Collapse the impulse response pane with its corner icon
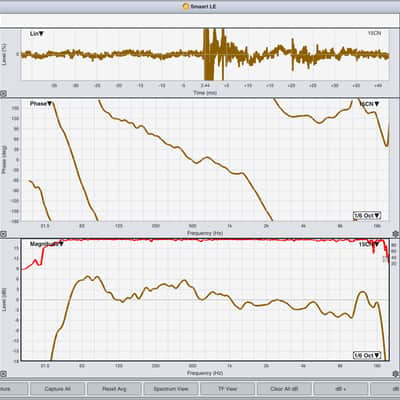The image size is (400, 400). [x=3, y=94]
